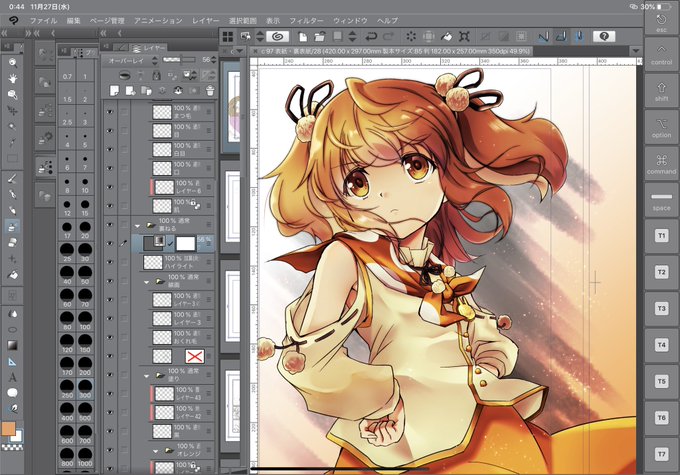Viewport: 680px width, 475px height.
Task: Tap the shift edge keyboard key
Action: (x=661, y=91)
